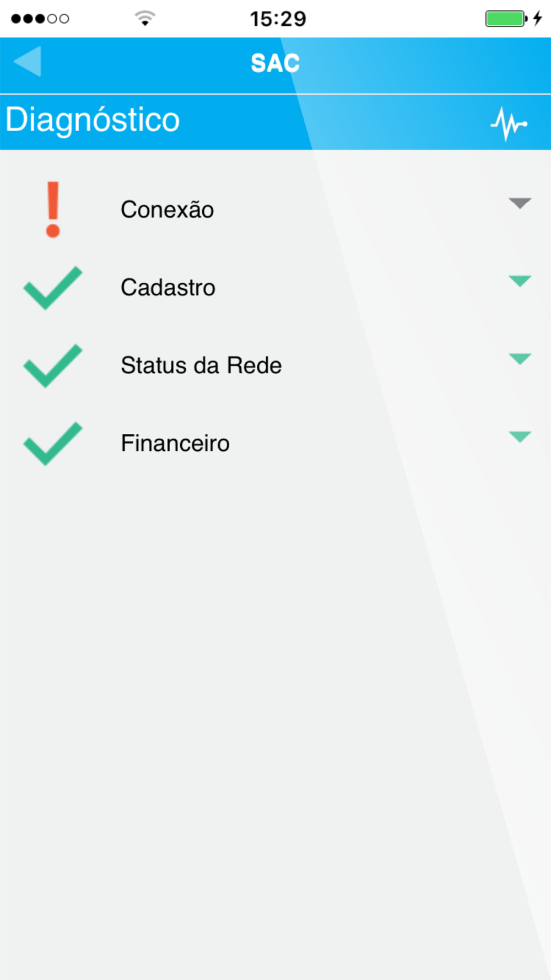Tap the Wi-Fi status icon
The image size is (551, 980).
click(x=145, y=18)
